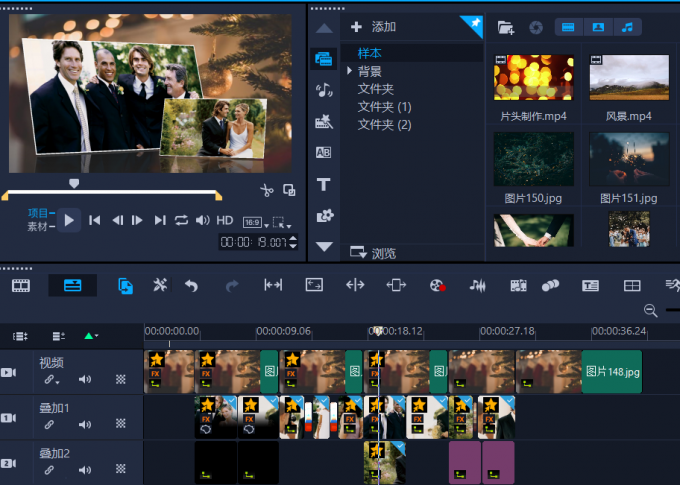Toggle video files filter in library

coord(569,27)
